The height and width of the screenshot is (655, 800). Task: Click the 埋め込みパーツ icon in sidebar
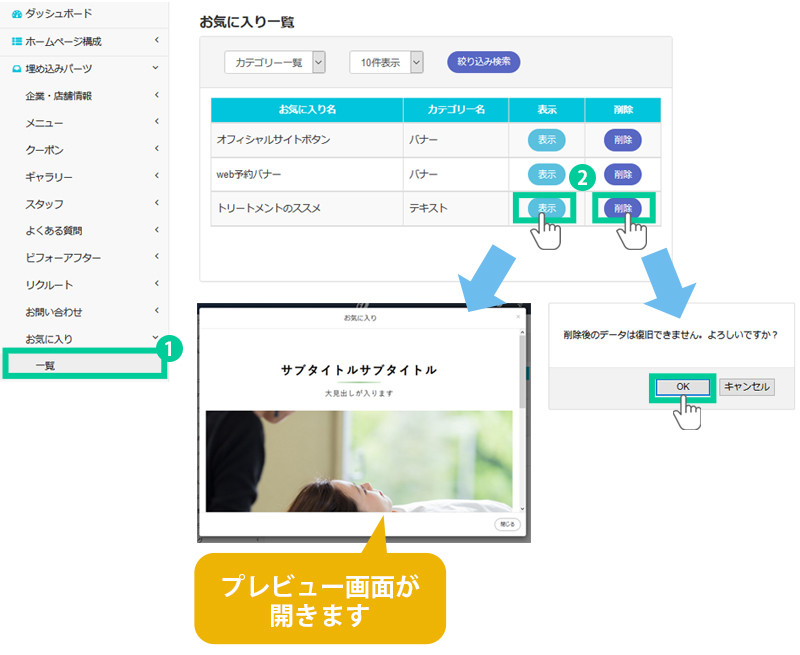(16, 69)
